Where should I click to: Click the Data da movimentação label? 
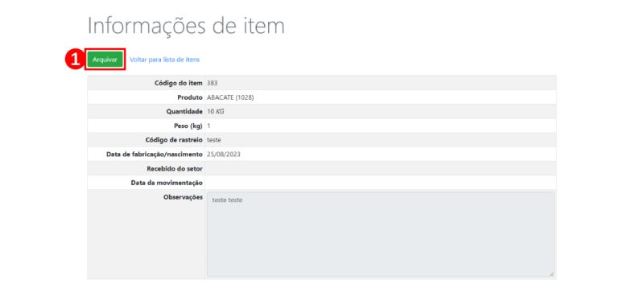coord(167,183)
